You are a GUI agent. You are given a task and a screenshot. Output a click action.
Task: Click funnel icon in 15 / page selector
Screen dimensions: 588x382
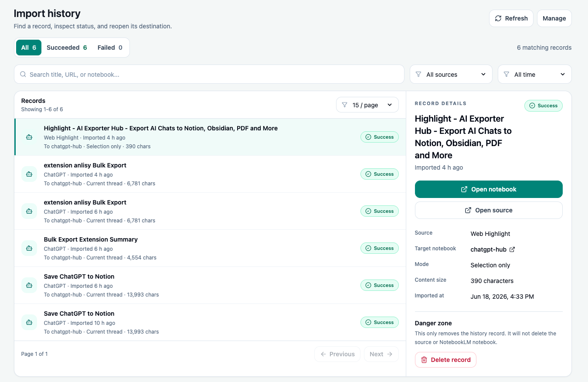pyautogui.click(x=345, y=105)
